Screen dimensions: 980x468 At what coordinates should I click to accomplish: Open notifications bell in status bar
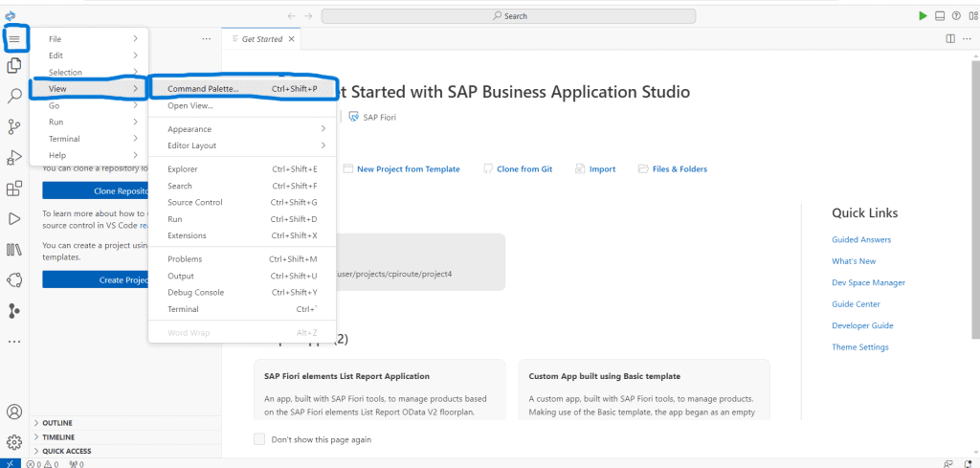point(968,463)
